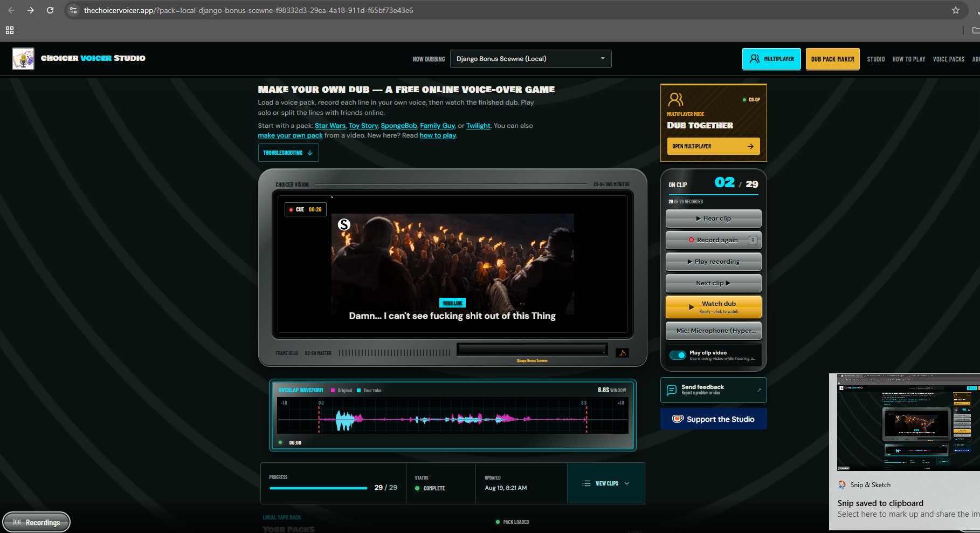Expand the View Clips list
Image resolution: width=980 pixels, height=533 pixels.
[606, 483]
